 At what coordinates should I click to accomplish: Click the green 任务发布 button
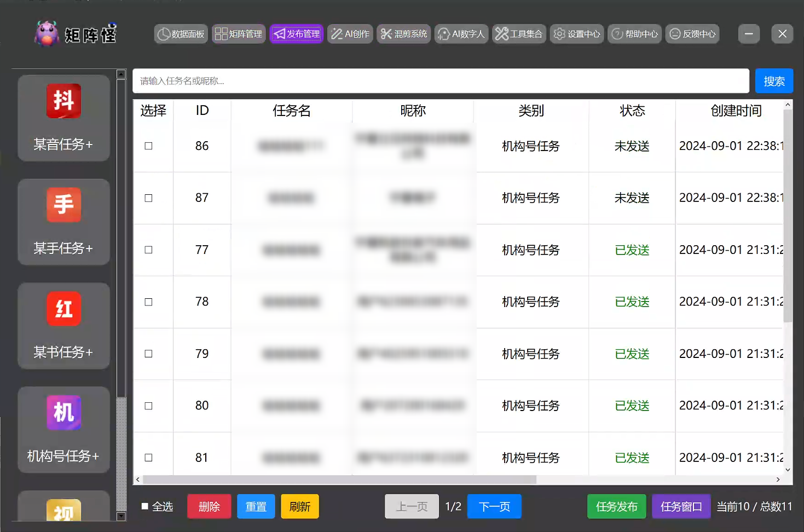click(617, 506)
